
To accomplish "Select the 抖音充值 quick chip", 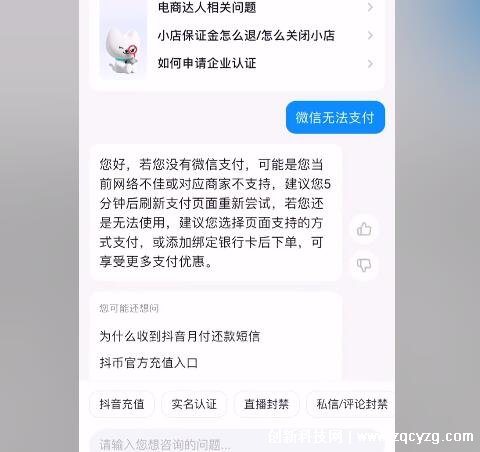I will click(x=122, y=404).
